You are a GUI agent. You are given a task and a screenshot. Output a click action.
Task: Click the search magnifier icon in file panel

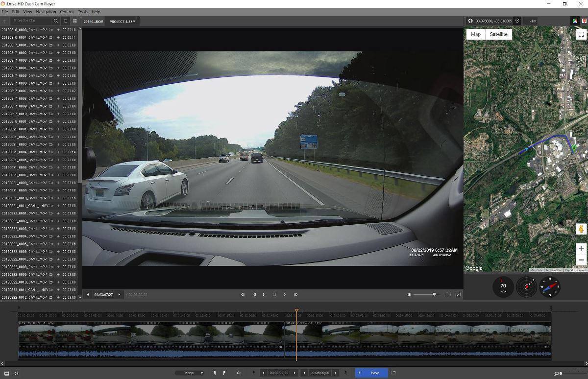point(56,21)
